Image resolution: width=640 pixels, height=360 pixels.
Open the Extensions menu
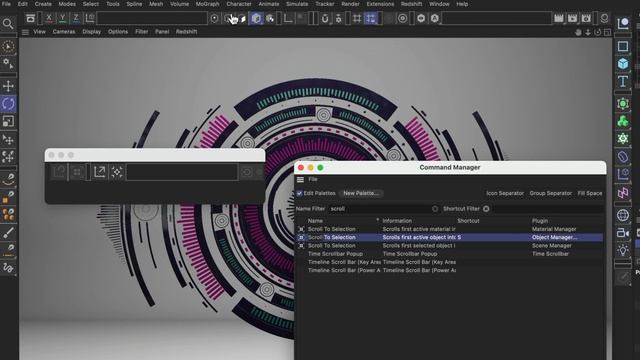coord(380,4)
